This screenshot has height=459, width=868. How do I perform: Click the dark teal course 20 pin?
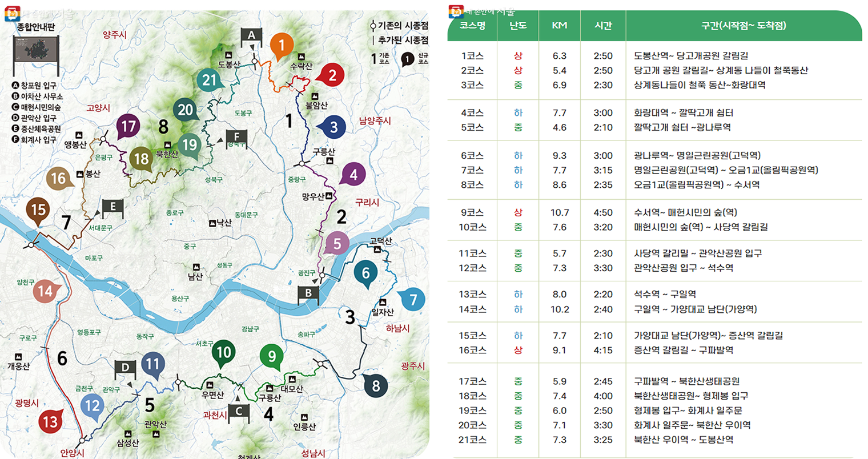pyautogui.click(x=186, y=110)
